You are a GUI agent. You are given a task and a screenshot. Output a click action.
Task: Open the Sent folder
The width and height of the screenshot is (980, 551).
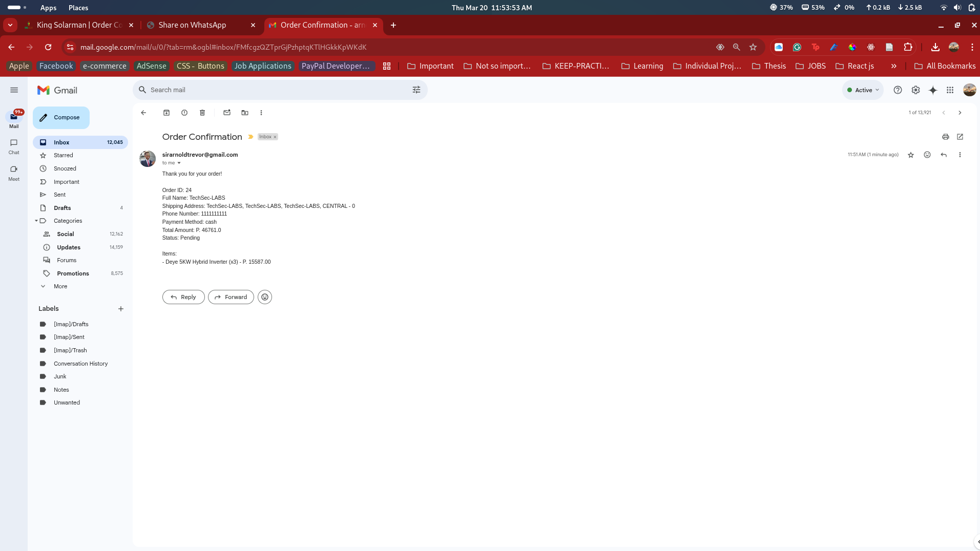59,195
